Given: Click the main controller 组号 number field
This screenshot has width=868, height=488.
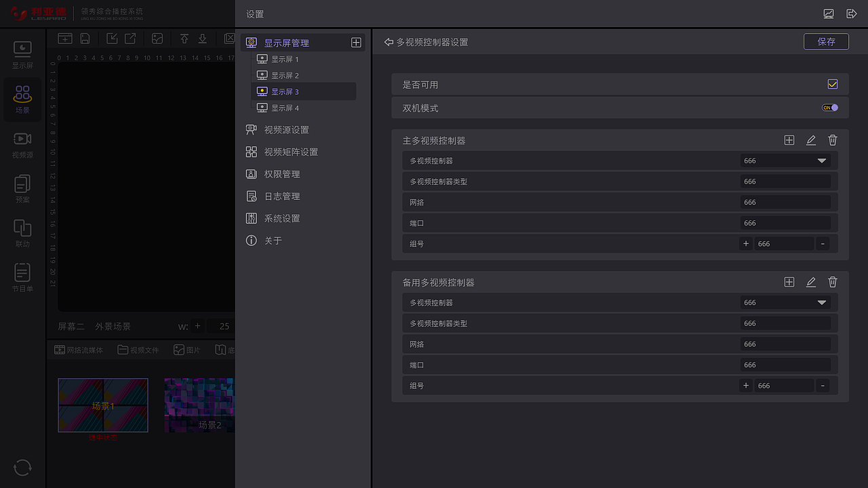Looking at the screenshot, I should pyautogui.click(x=784, y=243).
